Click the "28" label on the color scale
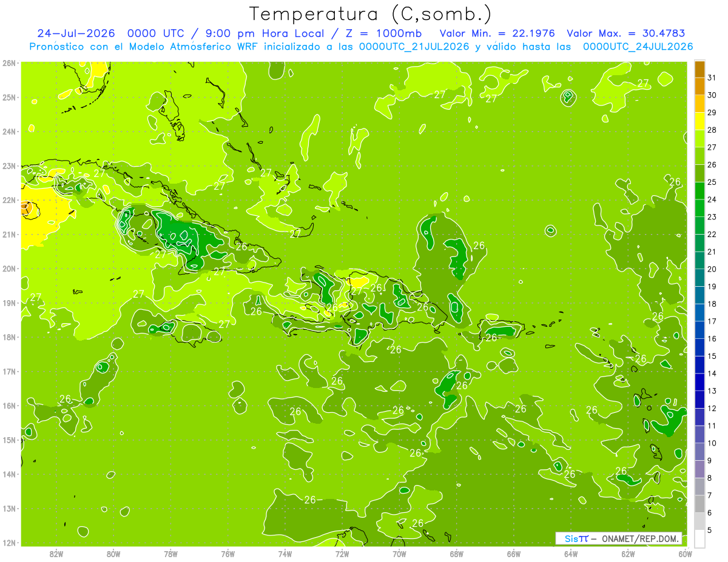 tap(712, 130)
